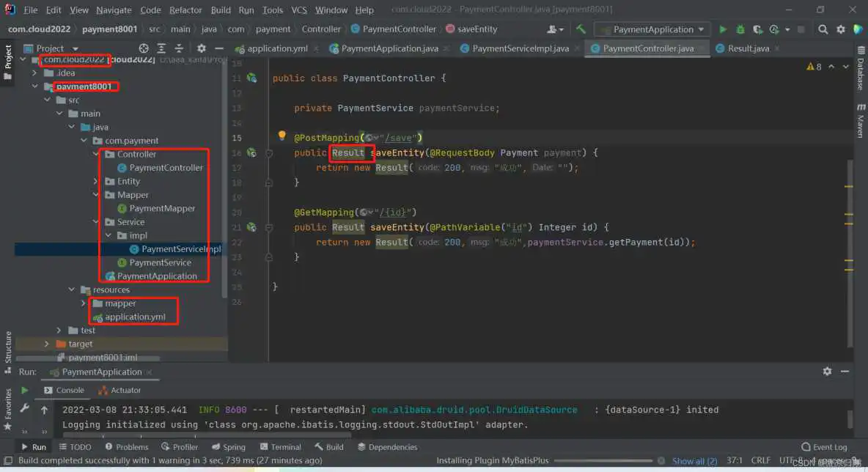868x472 pixels.
Task: Start debugging with the Debug bug icon
Action: click(740, 29)
